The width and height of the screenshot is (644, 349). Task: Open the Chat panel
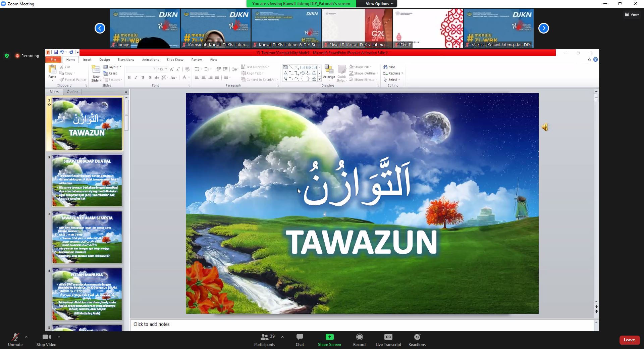[300, 337]
